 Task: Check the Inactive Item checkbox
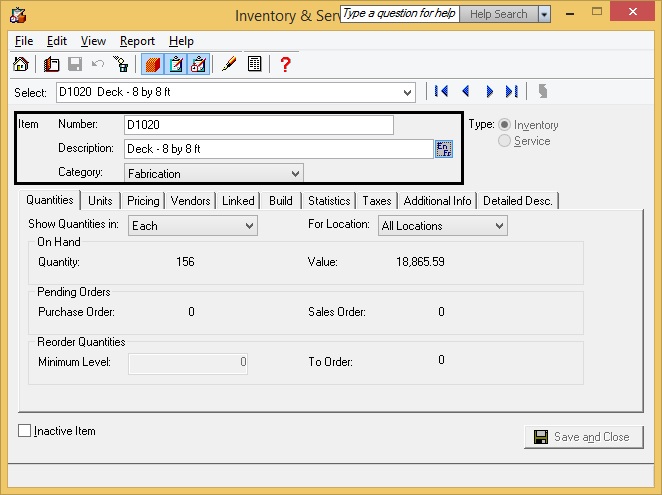tap(24, 431)
